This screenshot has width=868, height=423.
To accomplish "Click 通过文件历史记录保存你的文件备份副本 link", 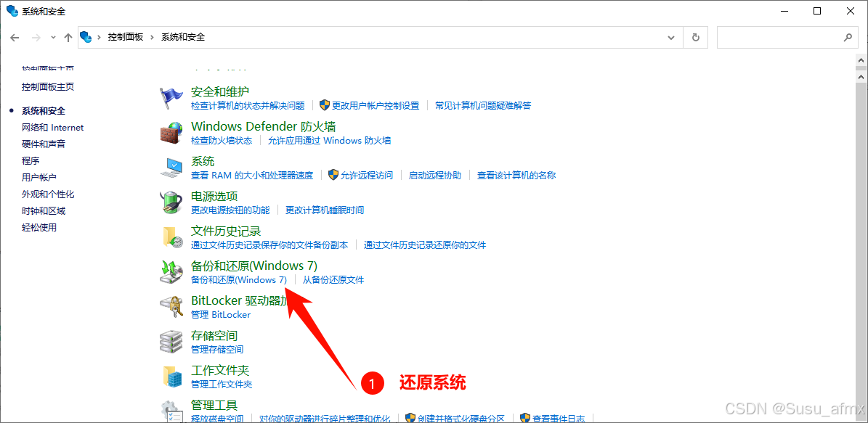I will point(269,245).
